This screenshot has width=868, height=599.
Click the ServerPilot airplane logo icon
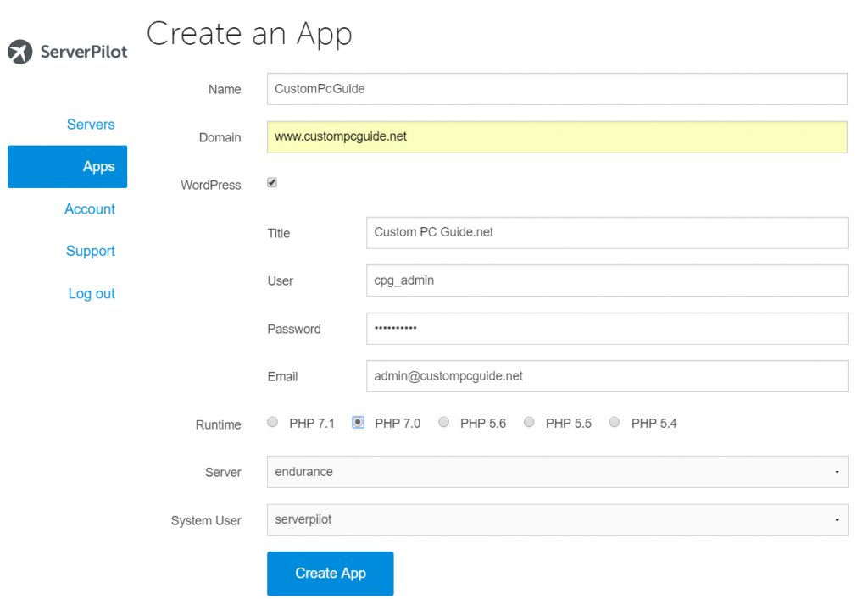[20, 52]
